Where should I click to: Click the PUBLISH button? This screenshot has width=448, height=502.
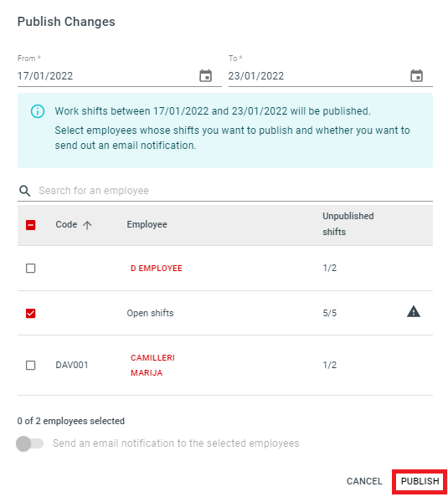(420, 482)
